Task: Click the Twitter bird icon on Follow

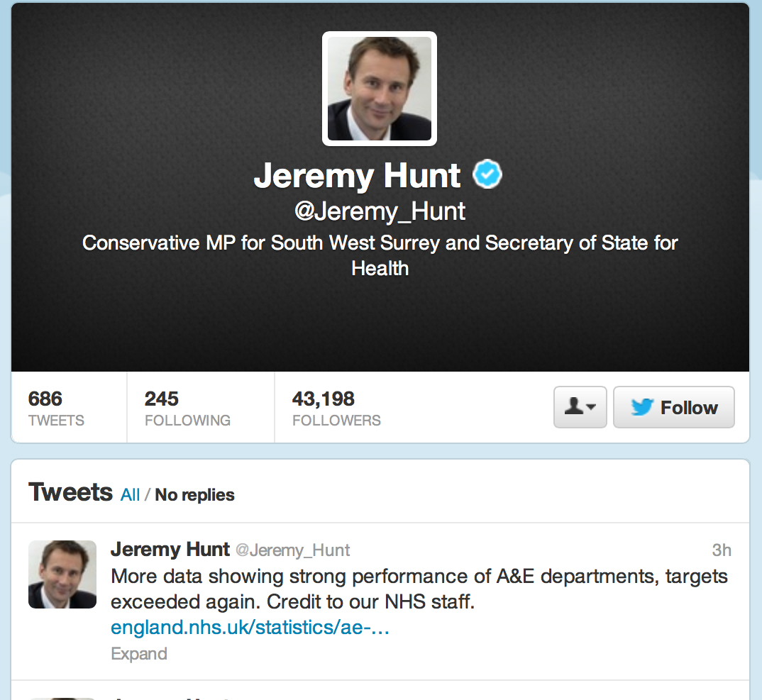Action: tap(641, 407)
